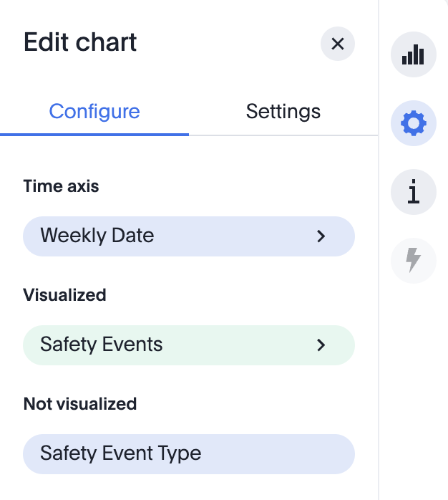Click the Visualized section heading
Image resolution: width=448 pixels, height=500 pixels.
click(x=64, y=295)
